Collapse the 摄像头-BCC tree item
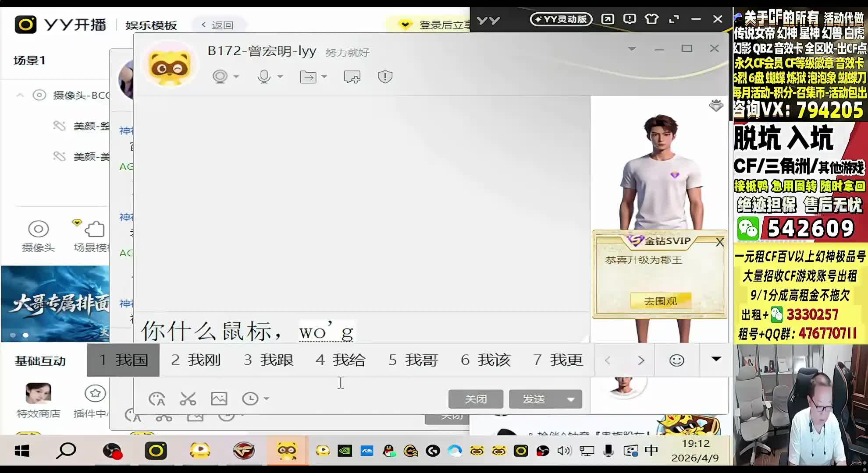 tap(20, 95)
